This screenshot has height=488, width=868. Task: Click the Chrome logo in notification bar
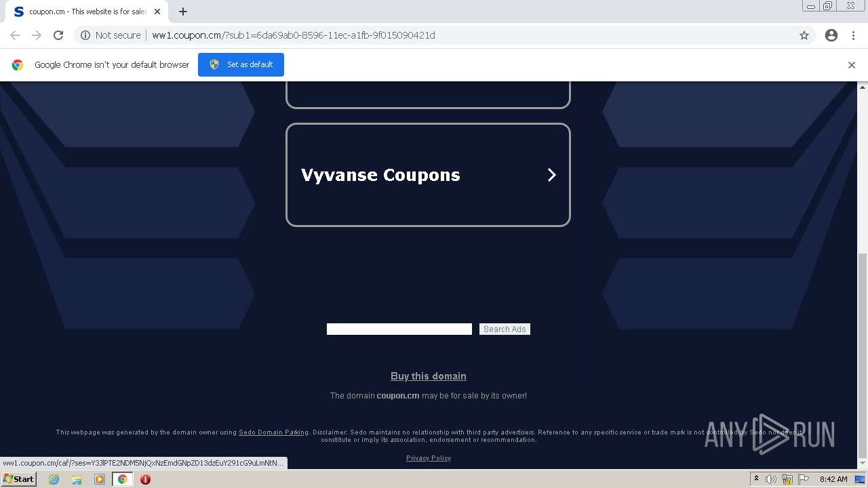(x=18, y=65)
